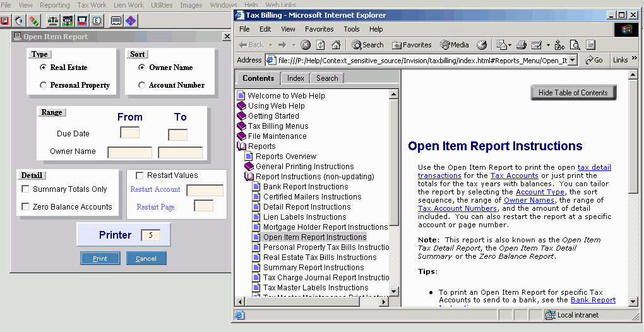Click the Print Preview magnifier icon
Screen dimensions: 644x332
pos(575,45)
